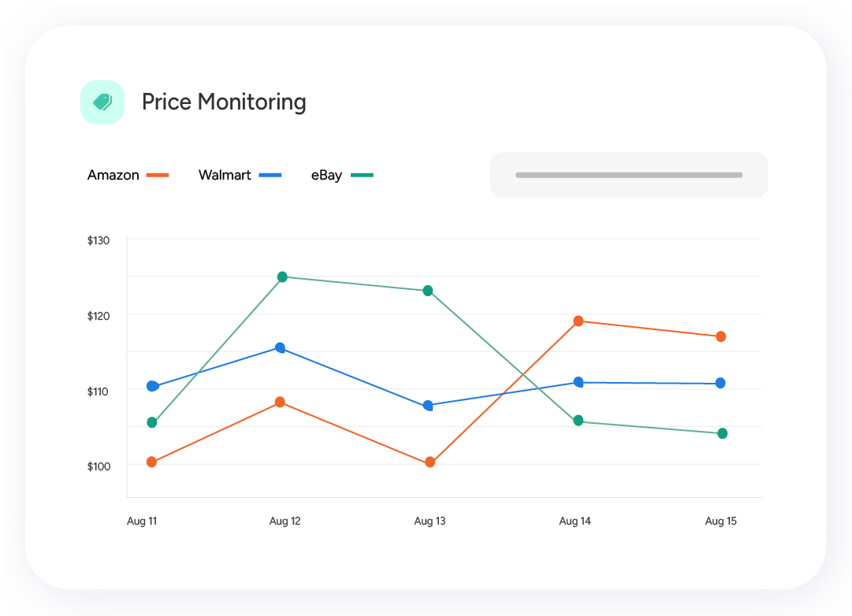Click the Aug 11 date label
Viewport: 852px width, 616px height.
[x=142, y=521]
